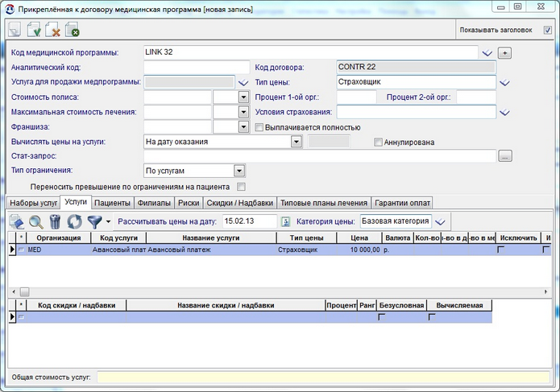Click Процент 2-ой орг. input field
The height and width of the screenshot is (392, 560).
click(x=476, y=97)
